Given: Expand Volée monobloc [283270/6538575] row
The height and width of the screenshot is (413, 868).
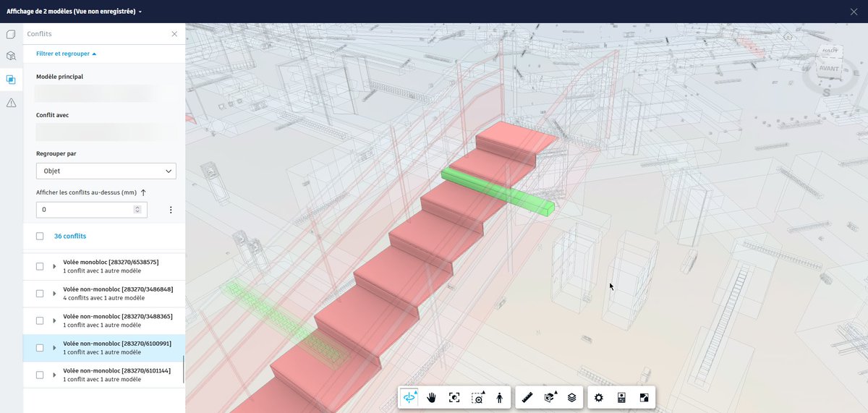Looking at the screenshot, I should pos(54,266).
